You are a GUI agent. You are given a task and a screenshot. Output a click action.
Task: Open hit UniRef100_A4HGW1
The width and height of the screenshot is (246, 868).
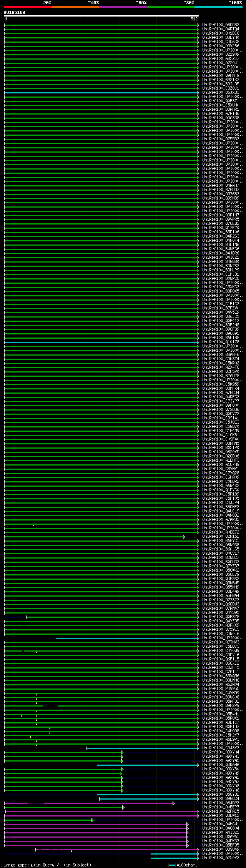[x=221, y=824]
